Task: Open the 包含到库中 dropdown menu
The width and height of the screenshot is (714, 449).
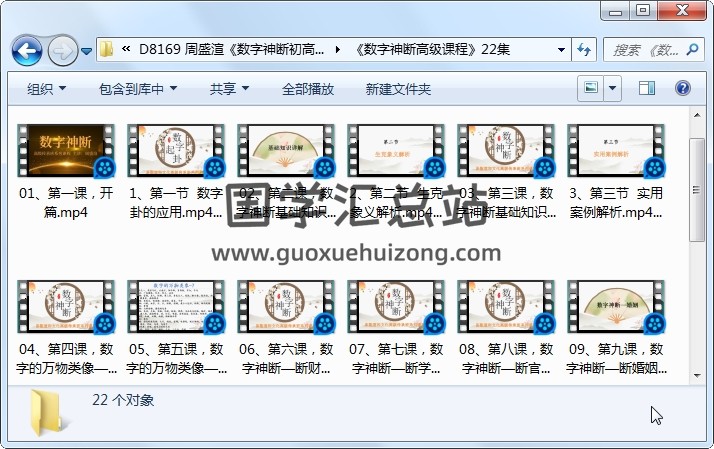Action: (138, 89)
